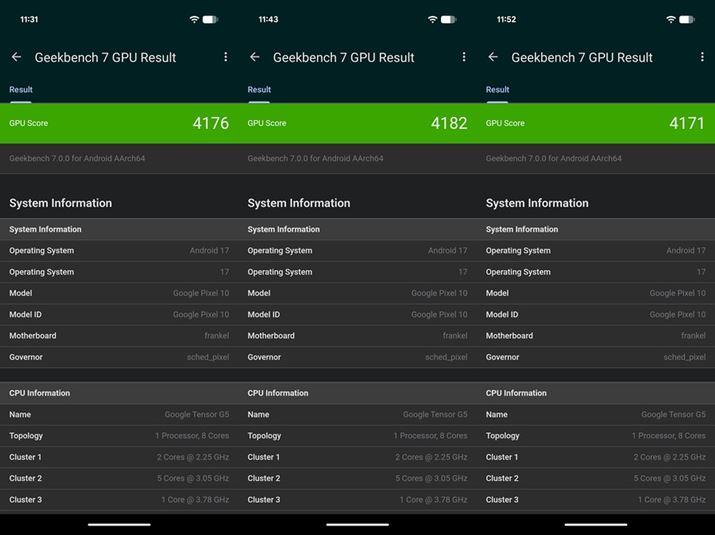The image size is (715, 535).
Task: Tap Governor label in 11:43 screen
Action: 264,357
